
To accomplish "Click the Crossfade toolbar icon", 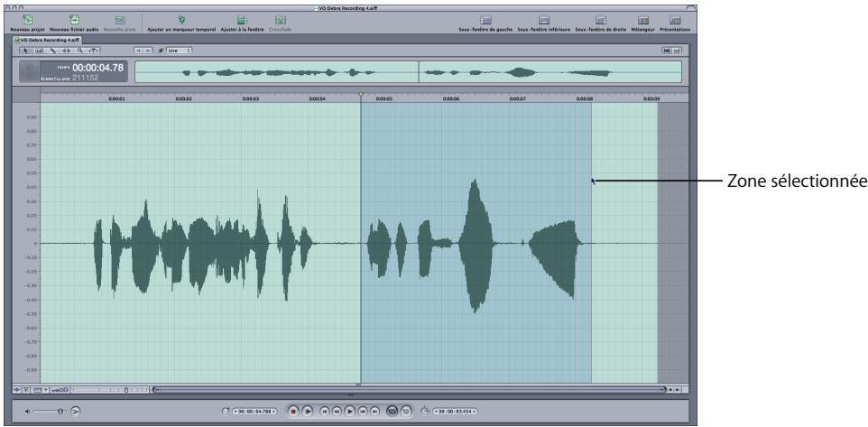I will pyautogui.click(x=280, y=20).
